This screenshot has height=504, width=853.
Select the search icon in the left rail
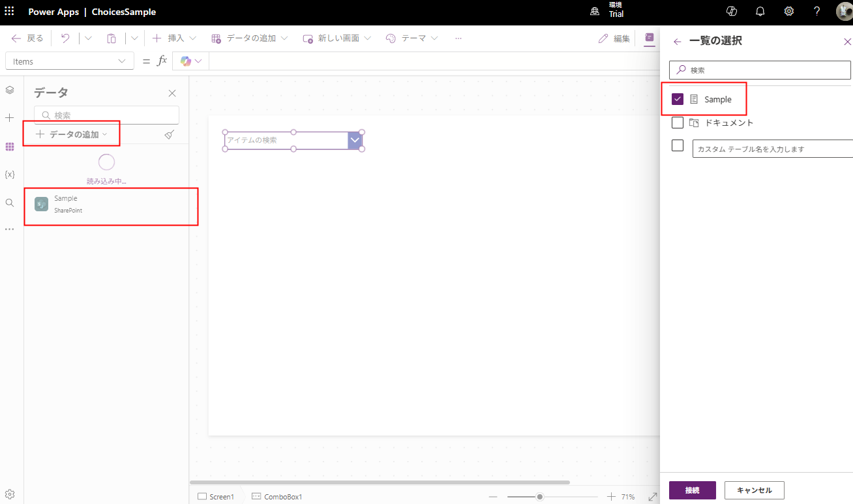point(9,202)
